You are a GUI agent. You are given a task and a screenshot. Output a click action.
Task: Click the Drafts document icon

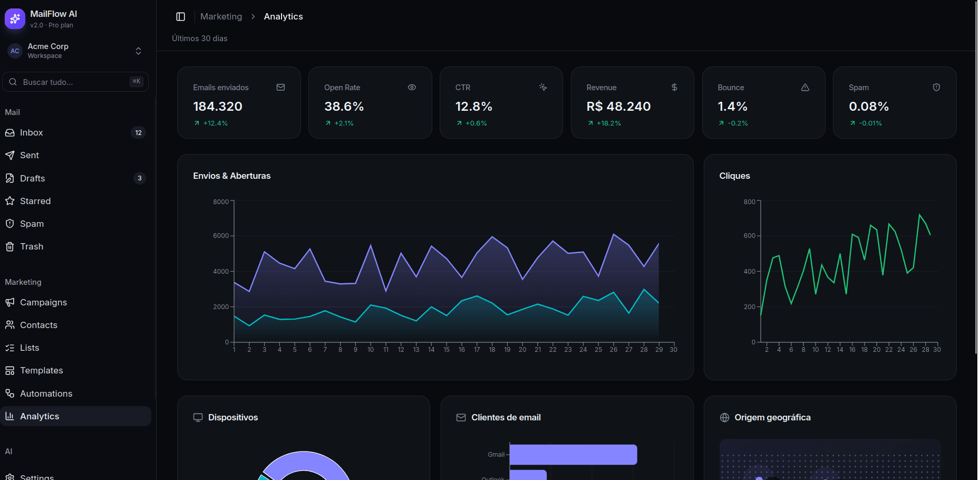tap(9, 178)
